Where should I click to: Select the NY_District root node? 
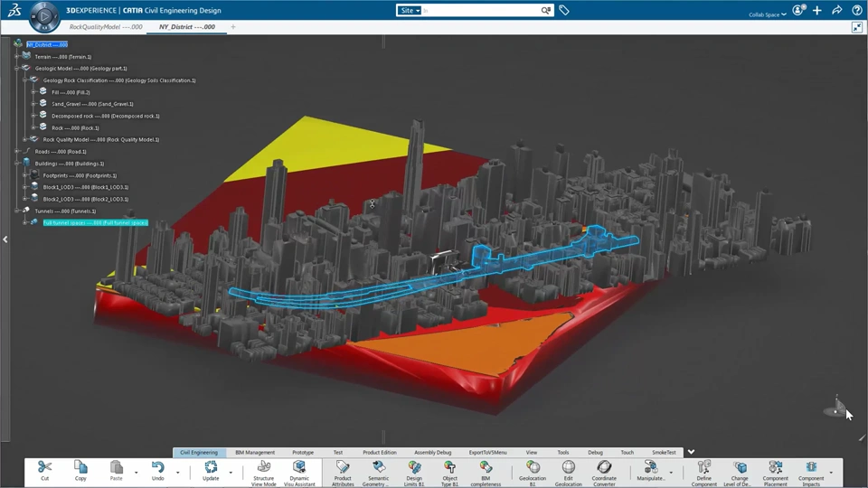pos(47,45)
